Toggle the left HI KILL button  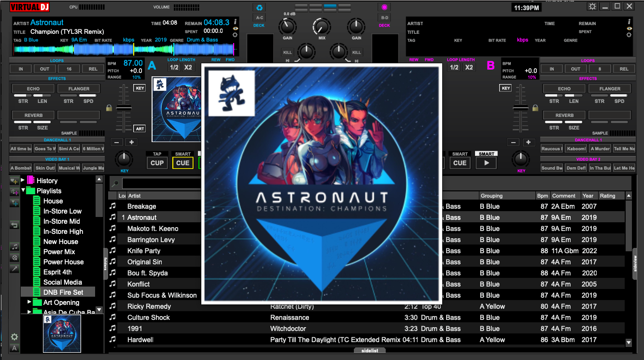pyautogui.click(x=287, y=52)
